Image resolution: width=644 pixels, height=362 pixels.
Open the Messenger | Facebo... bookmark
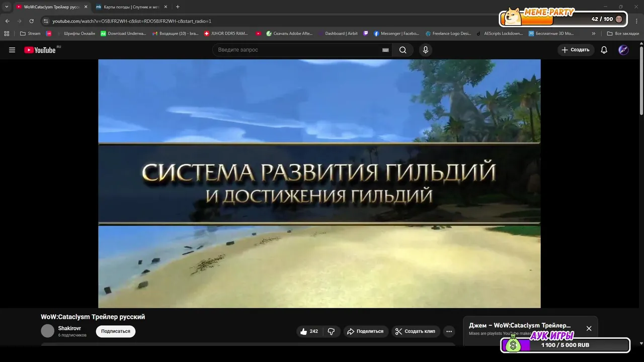(x=396, y=34)
